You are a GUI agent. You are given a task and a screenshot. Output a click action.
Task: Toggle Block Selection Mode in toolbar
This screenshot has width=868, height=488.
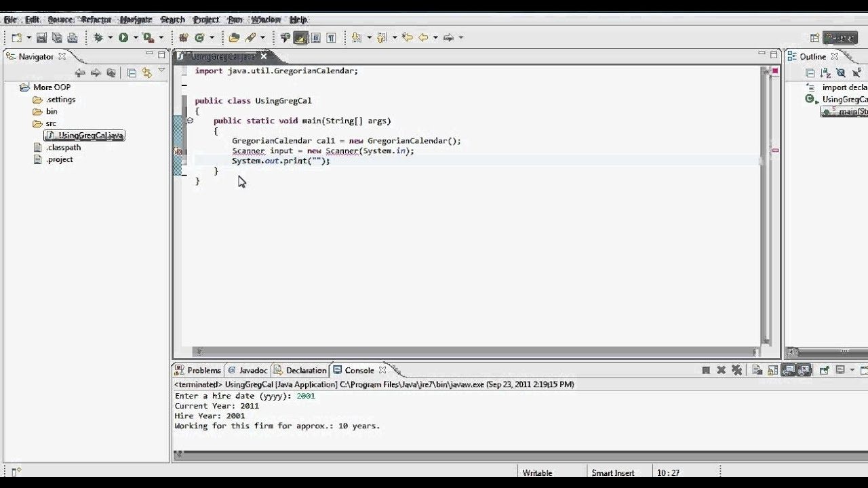(x=315, y=38)
